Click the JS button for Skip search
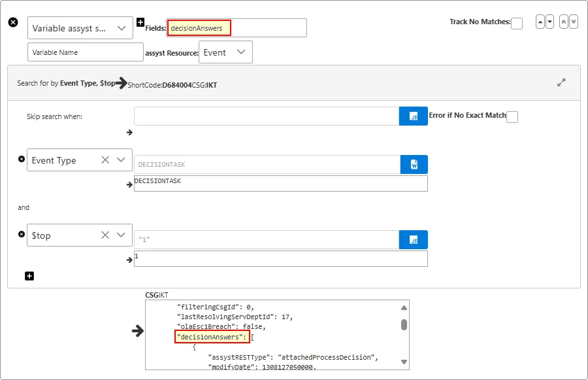 point(414,116)
